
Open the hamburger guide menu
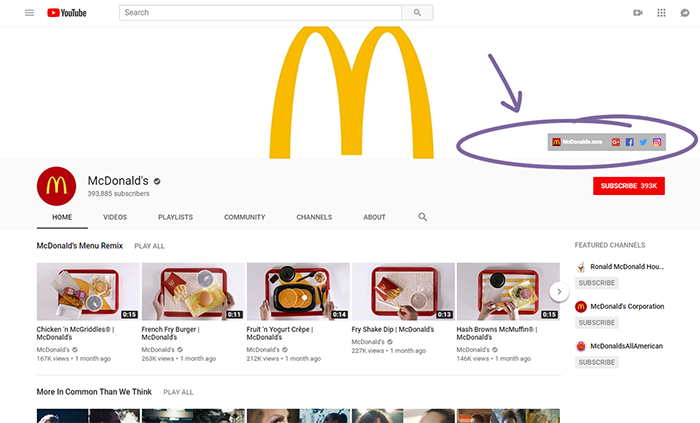point(29,12)
